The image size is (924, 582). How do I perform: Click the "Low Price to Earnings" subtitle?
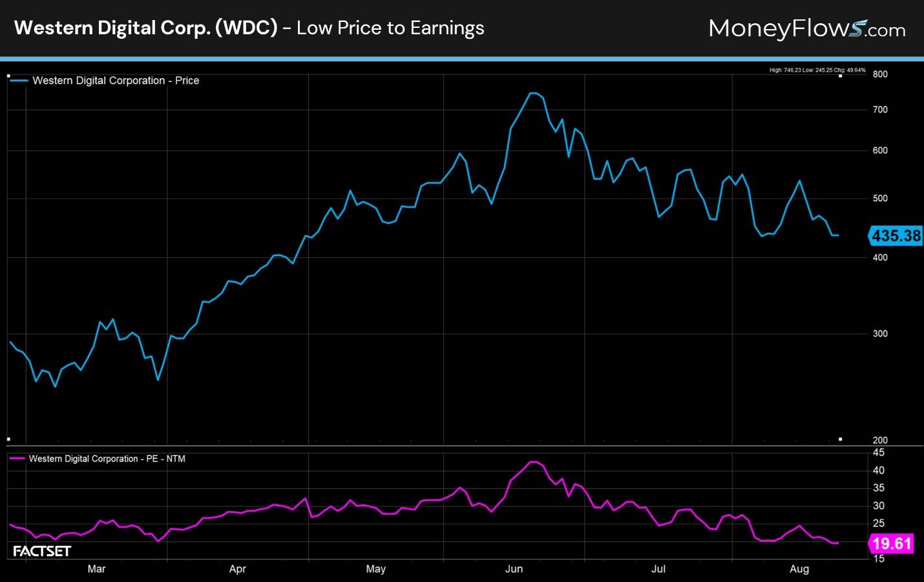pyautogui.click(x=390, y=28)
